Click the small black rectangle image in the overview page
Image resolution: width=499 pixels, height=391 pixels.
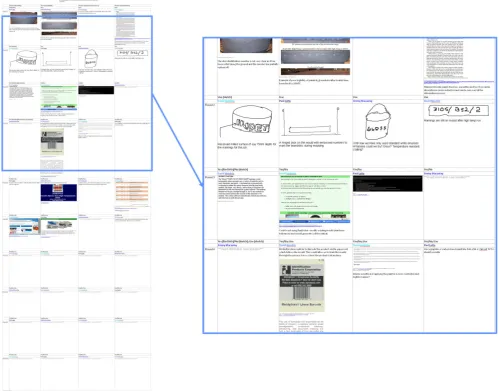tap(96, 90)
